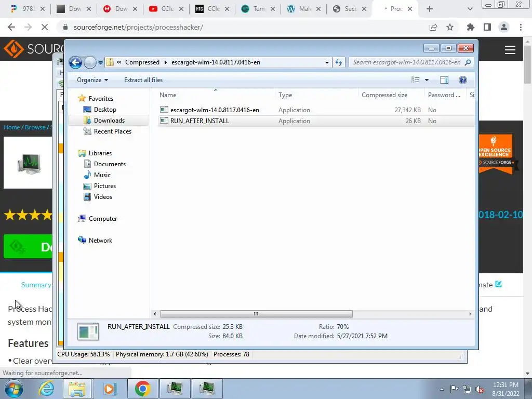
Task: Click Explorer Back navigation arrow
Action: tap(75, 62)
